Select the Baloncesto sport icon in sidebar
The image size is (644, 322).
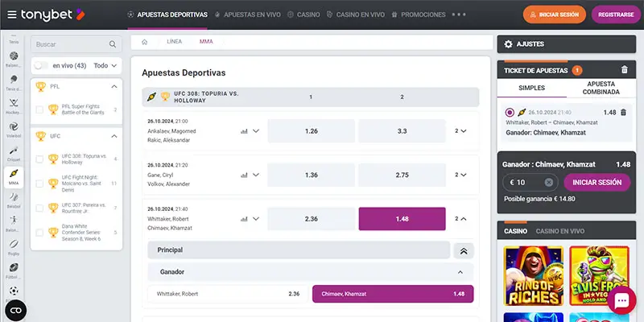pos(14,56)
